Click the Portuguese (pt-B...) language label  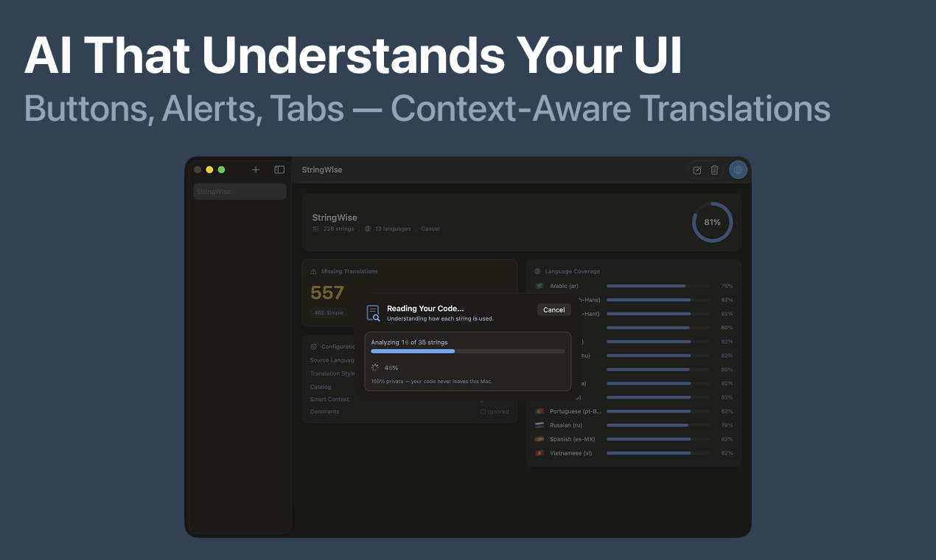[576, 411]
